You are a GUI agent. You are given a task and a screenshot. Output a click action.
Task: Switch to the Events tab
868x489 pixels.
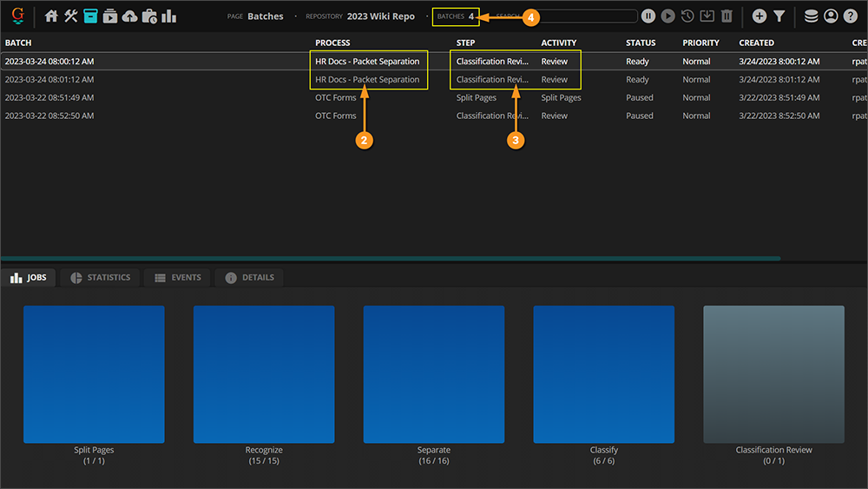[x=178, y=277]
